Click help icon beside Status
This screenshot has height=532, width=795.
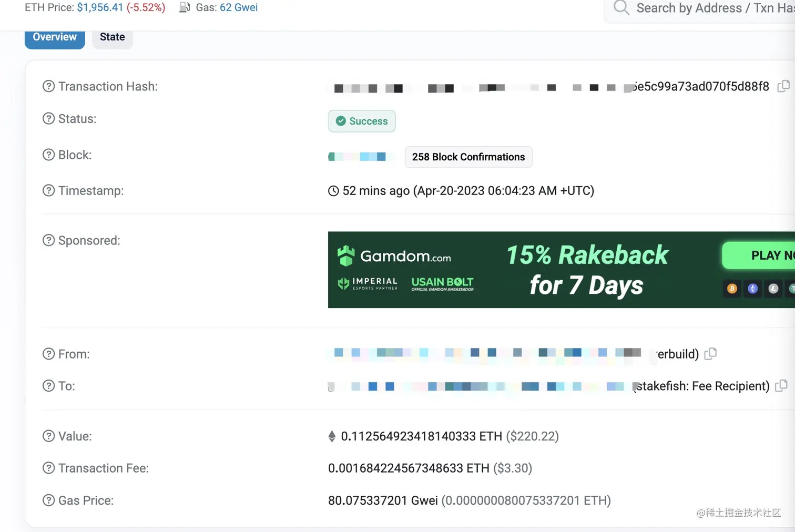pyautogui.click(x=48, y=119)
